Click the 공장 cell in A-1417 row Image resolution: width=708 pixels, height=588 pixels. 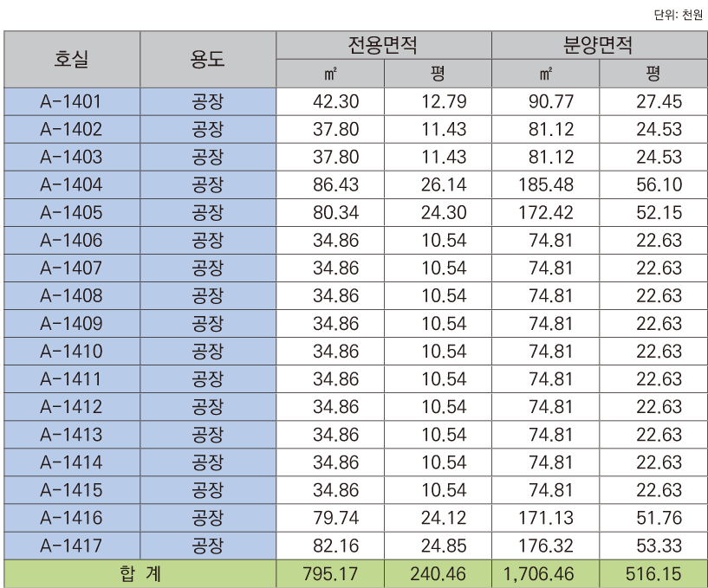click(x=208, y=546)
